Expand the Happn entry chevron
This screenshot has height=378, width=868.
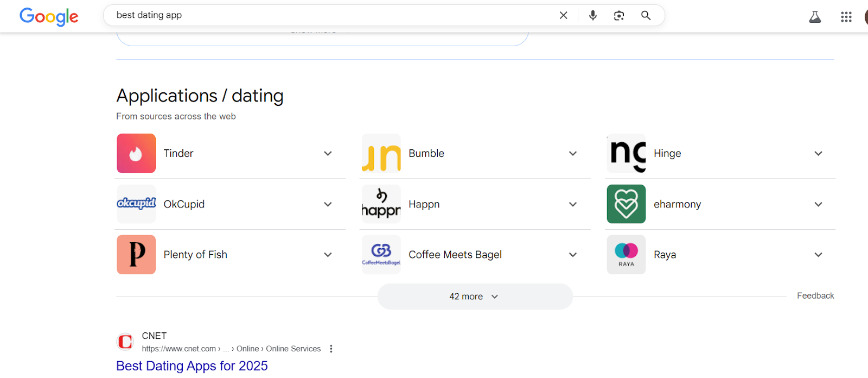click(573, 204)
